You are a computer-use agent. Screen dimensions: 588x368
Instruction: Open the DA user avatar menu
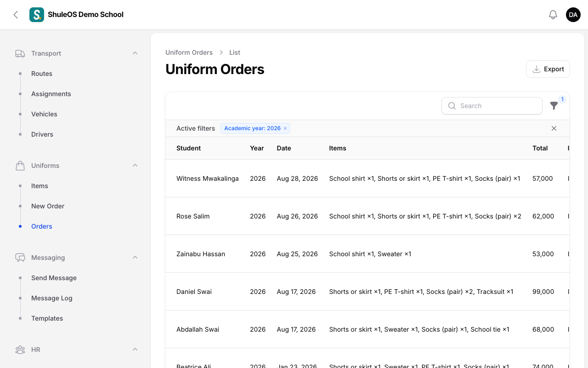573,15
